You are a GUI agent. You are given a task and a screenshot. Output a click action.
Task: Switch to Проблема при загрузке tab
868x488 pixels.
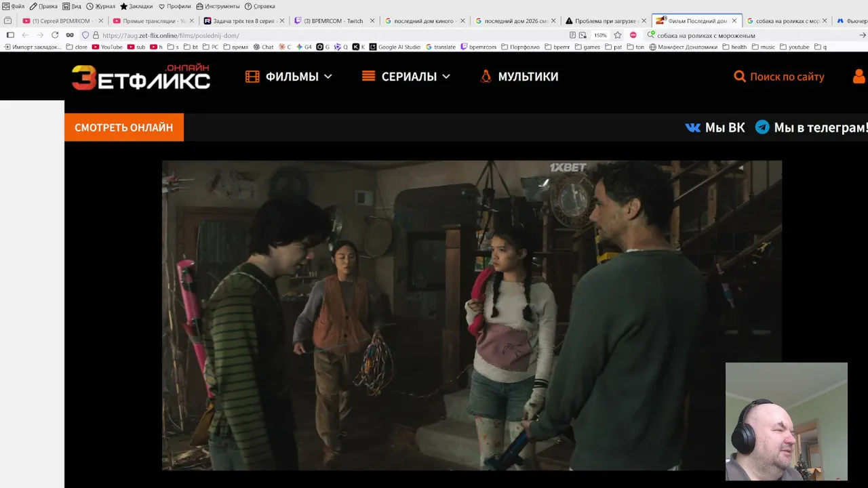607,21
